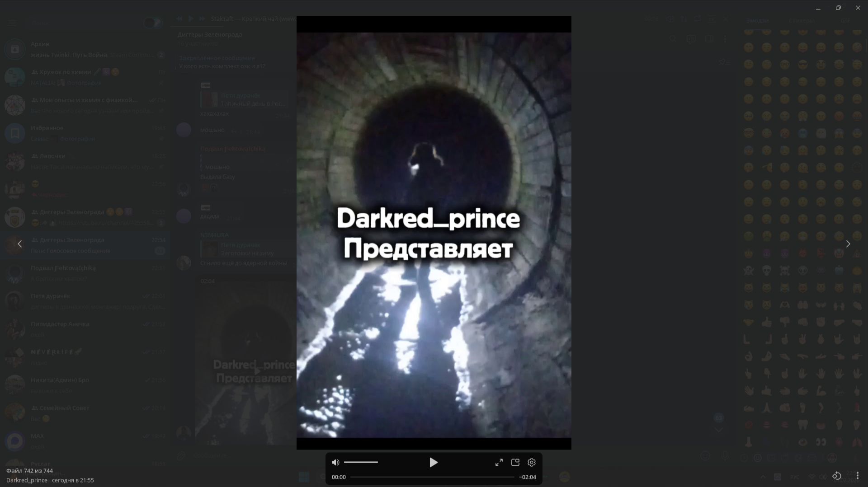Search inside the chat with the magnifier icon
Viewport: 868px width, 487px height.
[673, 39]
